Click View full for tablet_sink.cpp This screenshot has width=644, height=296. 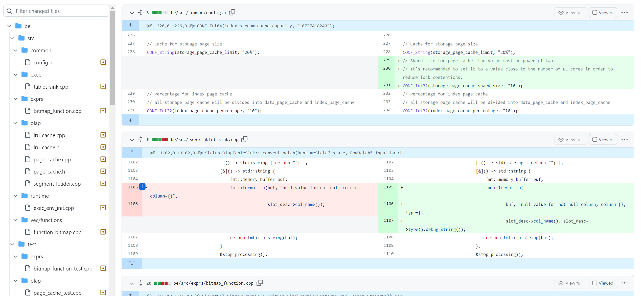click(x=570, y=139)
